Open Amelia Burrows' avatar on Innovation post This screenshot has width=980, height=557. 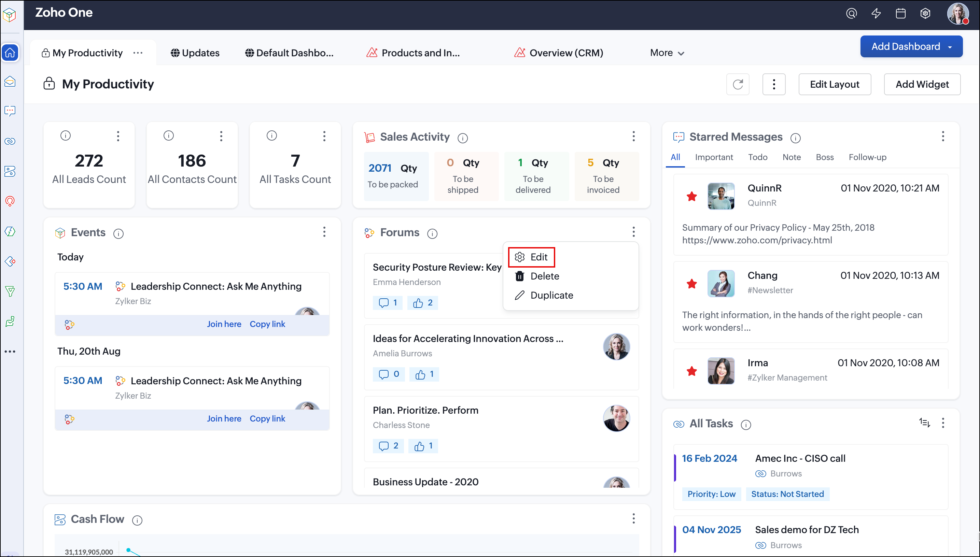[616, 347]
